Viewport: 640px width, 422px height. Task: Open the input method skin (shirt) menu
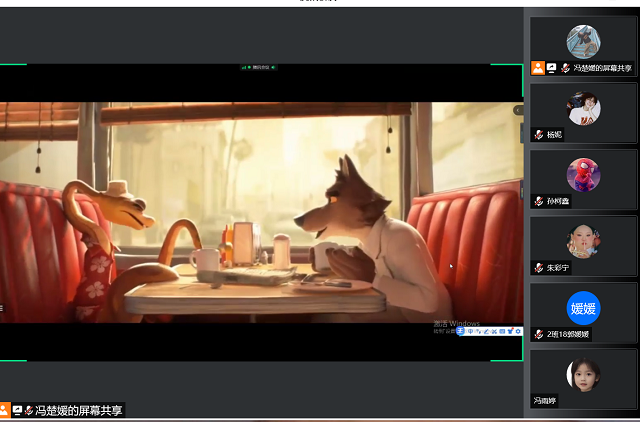(x=510, y=331)
